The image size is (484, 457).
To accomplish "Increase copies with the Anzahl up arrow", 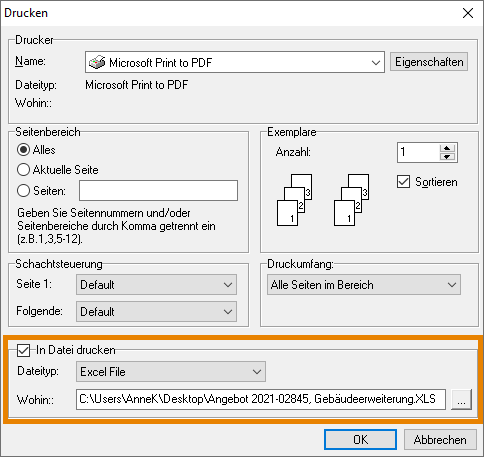I will [x=447, y=148].
